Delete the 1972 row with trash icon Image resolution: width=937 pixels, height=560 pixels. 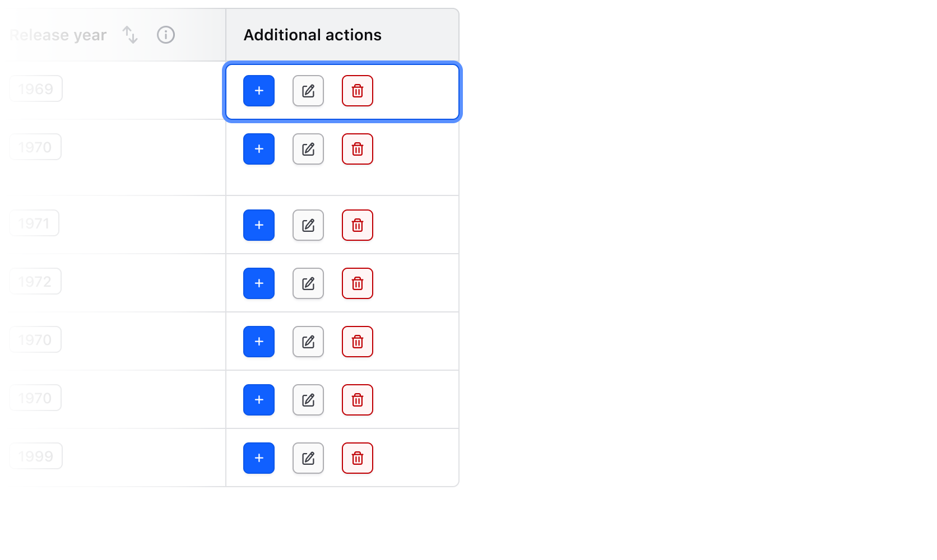pos(358,283)
